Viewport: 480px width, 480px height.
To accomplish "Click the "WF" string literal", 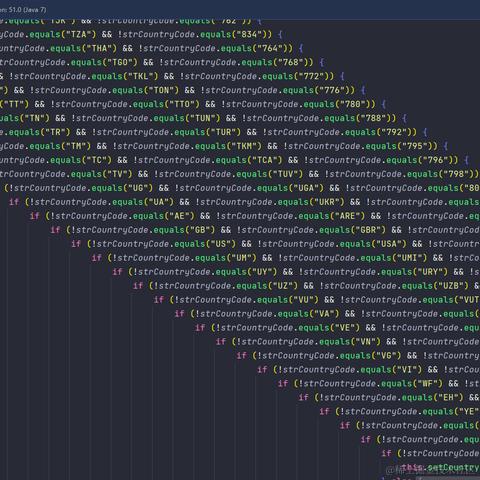I will pyautogui.click(x=427, y=384).
